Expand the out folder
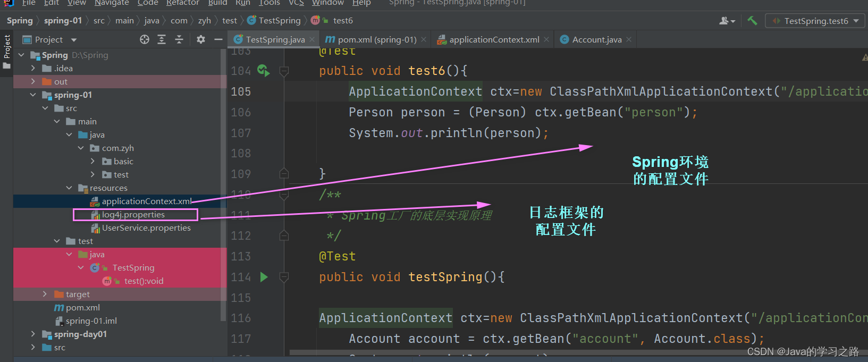The image size is (868, 362). (33, 81)
